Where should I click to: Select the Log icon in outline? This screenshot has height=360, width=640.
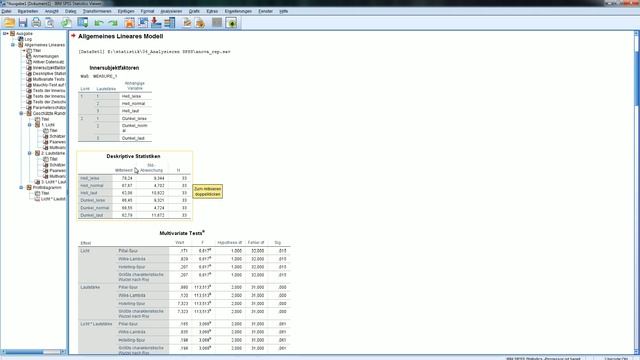[x=20, y=39]
